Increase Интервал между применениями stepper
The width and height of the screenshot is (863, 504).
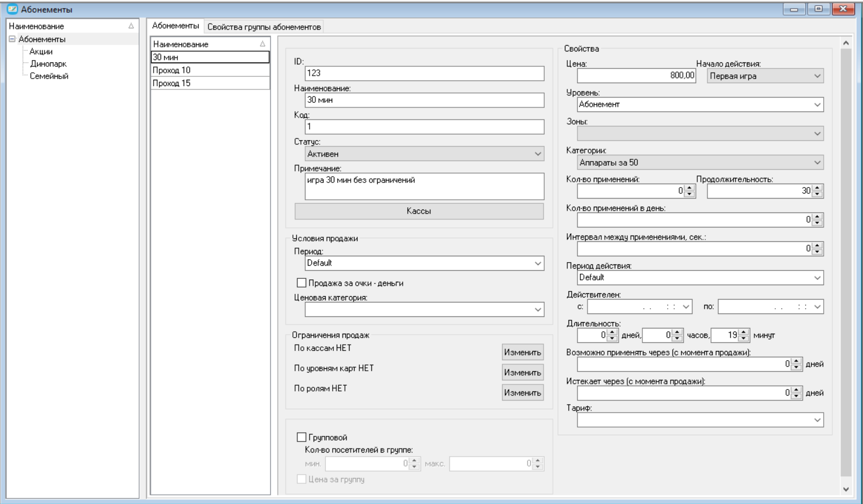817,245
